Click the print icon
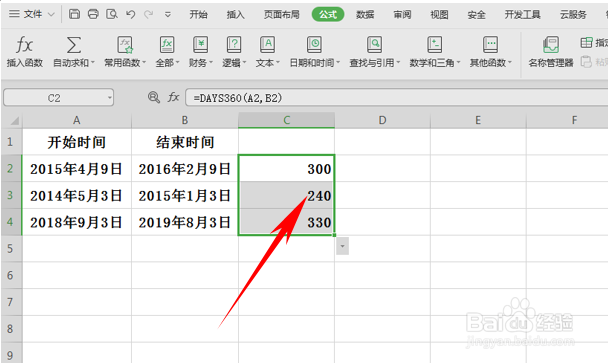 tap(93, 14)
